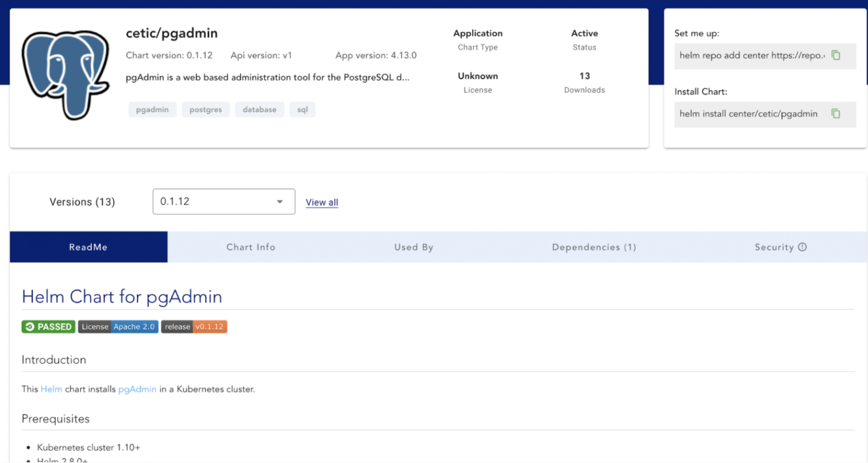Click the 13 downloads count
This screenshot has height=463, width=868.
click(585, 76)
